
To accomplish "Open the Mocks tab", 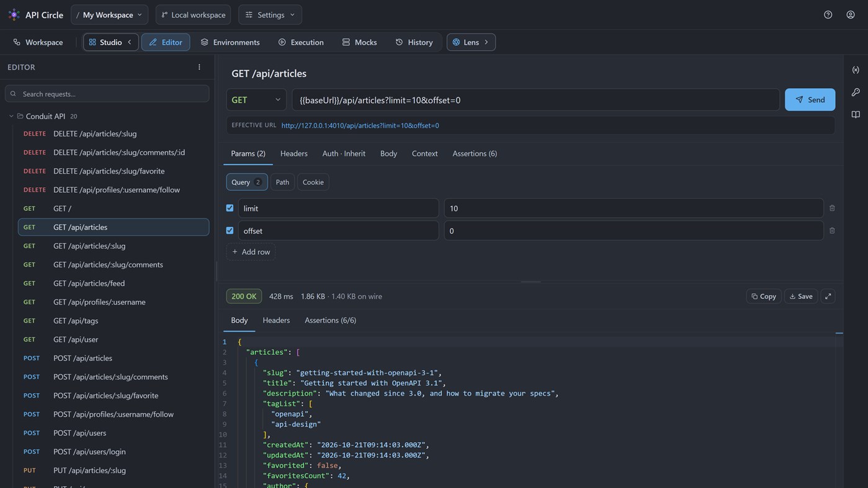I will [359, 42].
